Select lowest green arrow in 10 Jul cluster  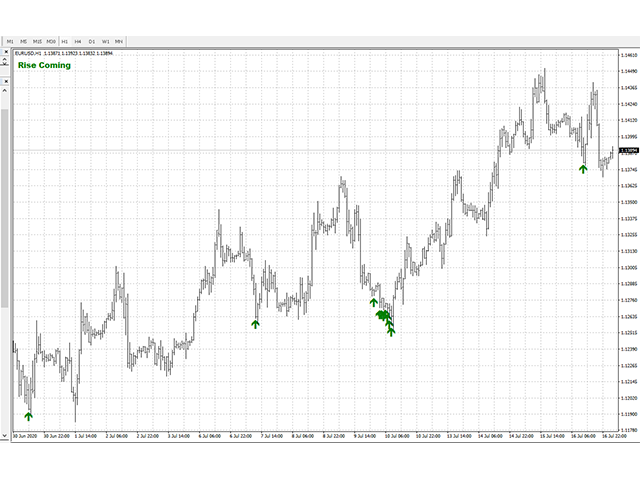(391, 332)
